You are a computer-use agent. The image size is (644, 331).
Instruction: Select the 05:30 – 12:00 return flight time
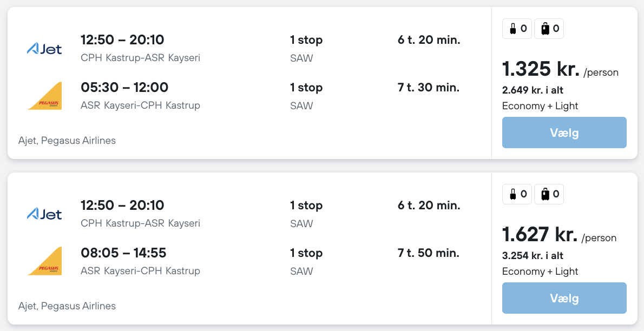pyautogui.click(x=124, y=88)
